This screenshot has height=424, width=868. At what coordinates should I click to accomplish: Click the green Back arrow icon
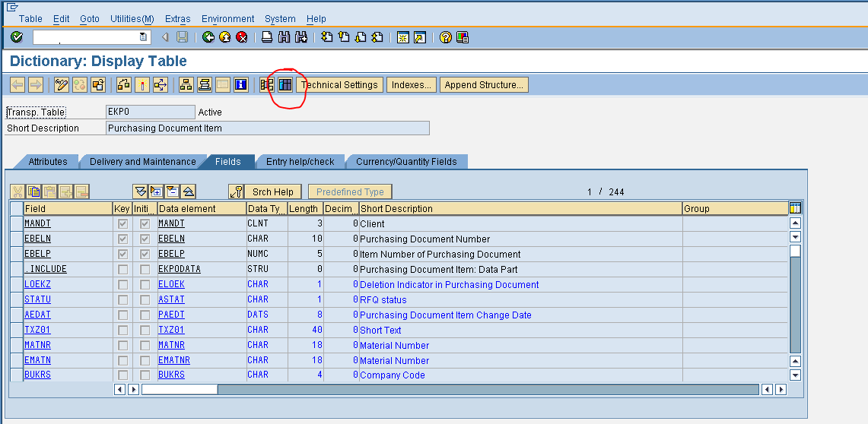(208, 37)
